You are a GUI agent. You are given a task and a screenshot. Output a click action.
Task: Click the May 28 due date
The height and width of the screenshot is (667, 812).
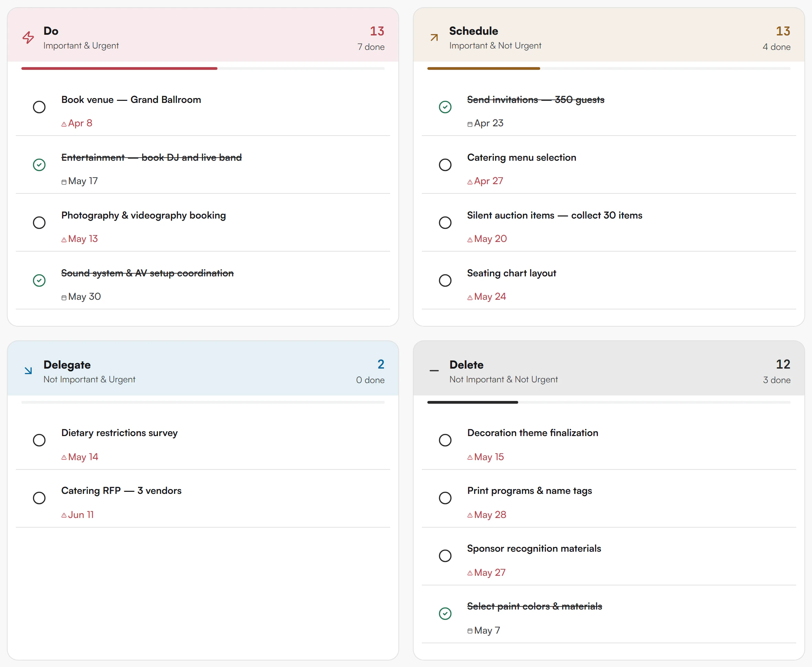tap(490, 515)
